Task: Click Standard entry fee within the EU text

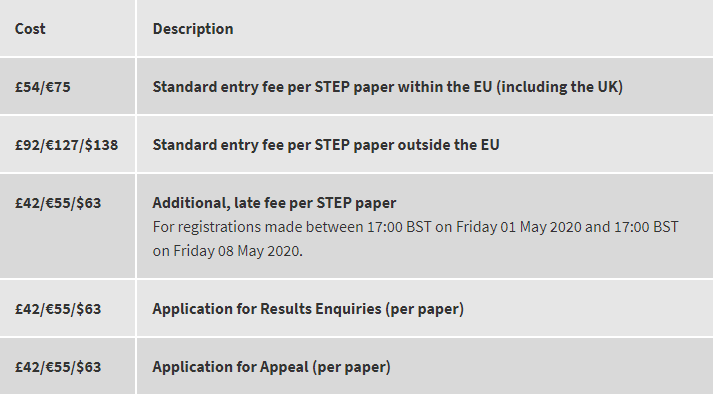Action: click(x=388, y=87)
